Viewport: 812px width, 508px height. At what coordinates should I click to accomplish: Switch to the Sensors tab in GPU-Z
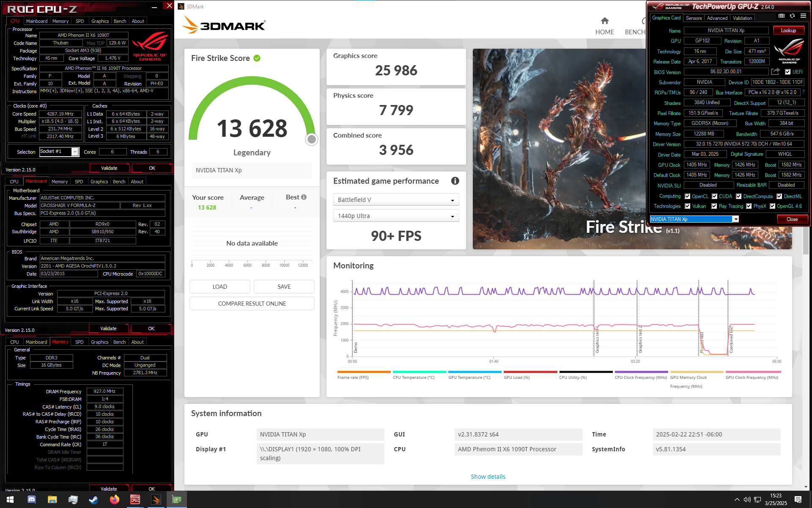pyautogui.click(x=694, y=18)
